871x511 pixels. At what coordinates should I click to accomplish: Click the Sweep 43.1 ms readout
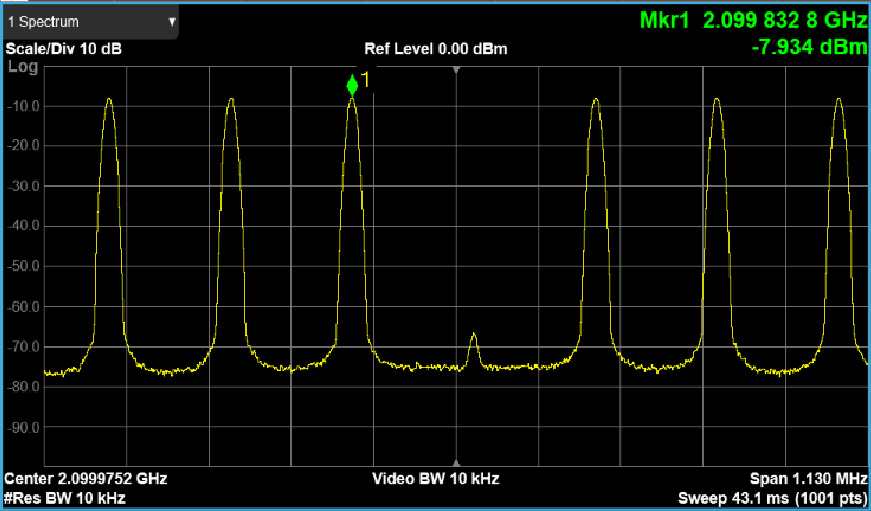click(x=772, y=497)
